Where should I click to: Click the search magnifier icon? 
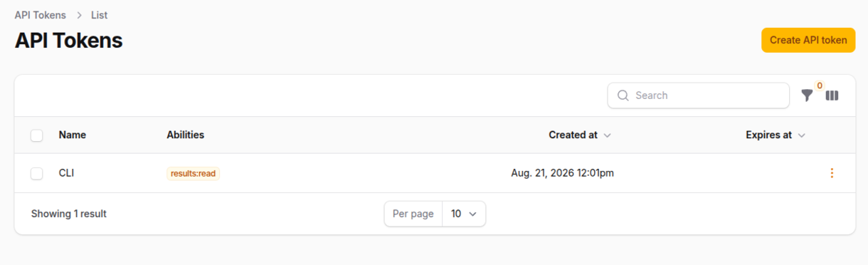point(623,95)
